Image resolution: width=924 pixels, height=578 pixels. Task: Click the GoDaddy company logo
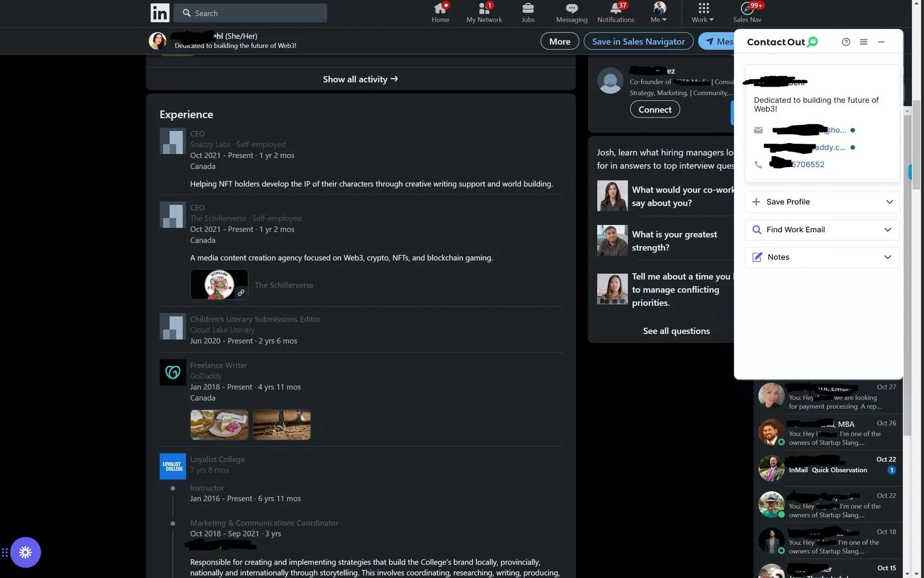173,372
